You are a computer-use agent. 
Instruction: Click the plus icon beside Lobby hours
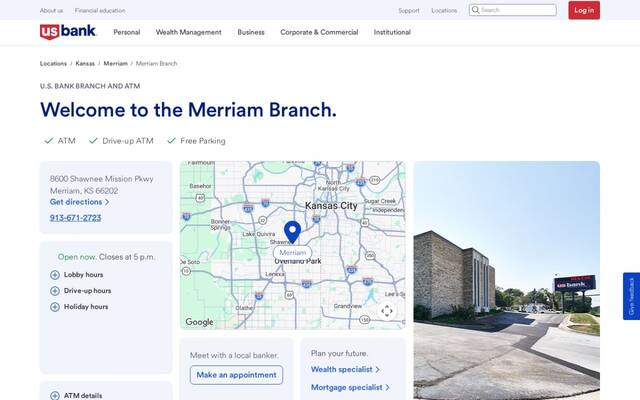point(55,275)
